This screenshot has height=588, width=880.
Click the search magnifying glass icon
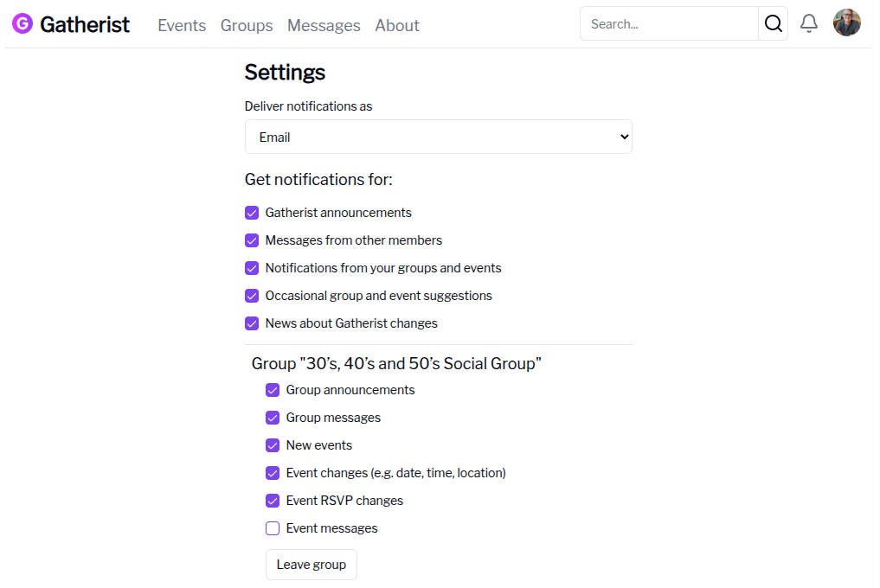coord(773,23)
